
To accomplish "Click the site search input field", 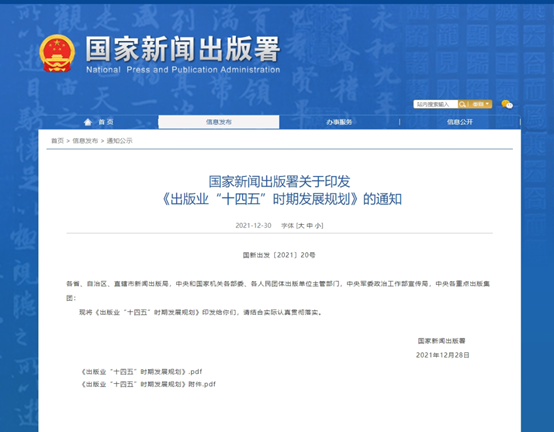I will pyautogui.click(x=436, y=104).
